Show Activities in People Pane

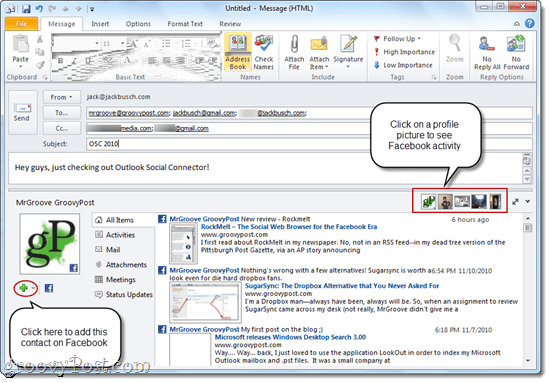pyautogui.click(x=120, y=235)
